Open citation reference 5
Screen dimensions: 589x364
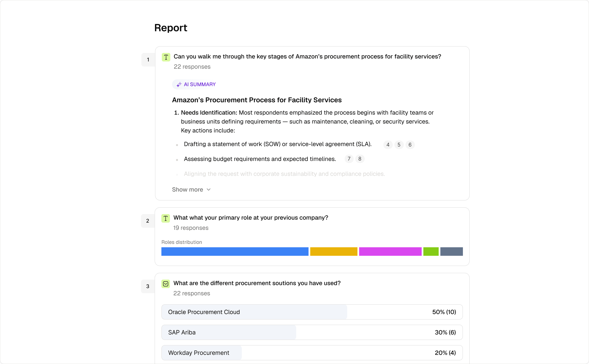click(399, 145)
